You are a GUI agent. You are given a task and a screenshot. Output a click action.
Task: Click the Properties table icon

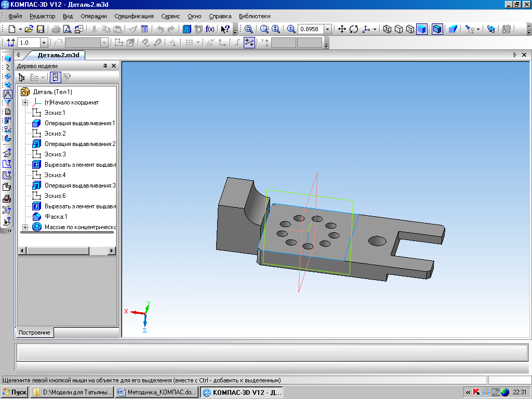tap(144, 29)
